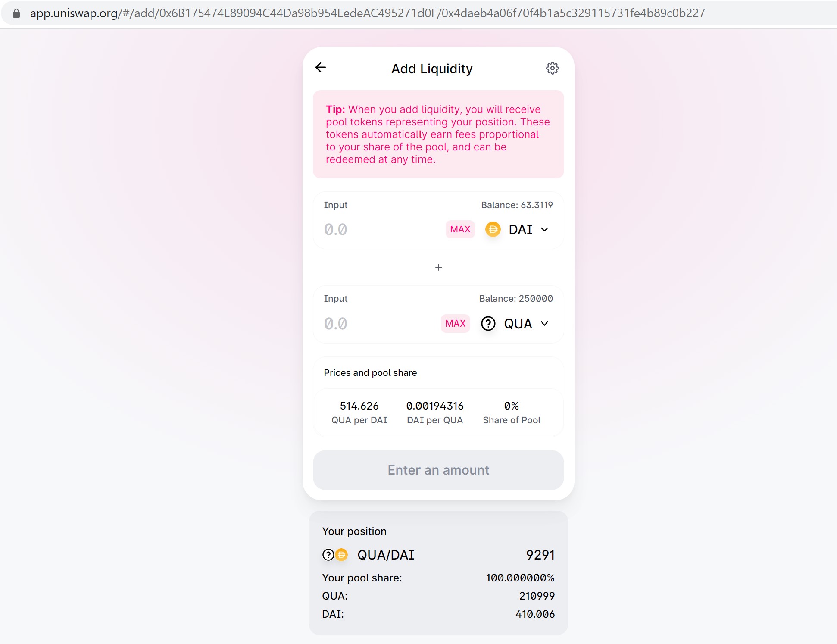Screen dimensions: 837x644
Task: Click the QUA question-mark token icon
Action: 488,323
